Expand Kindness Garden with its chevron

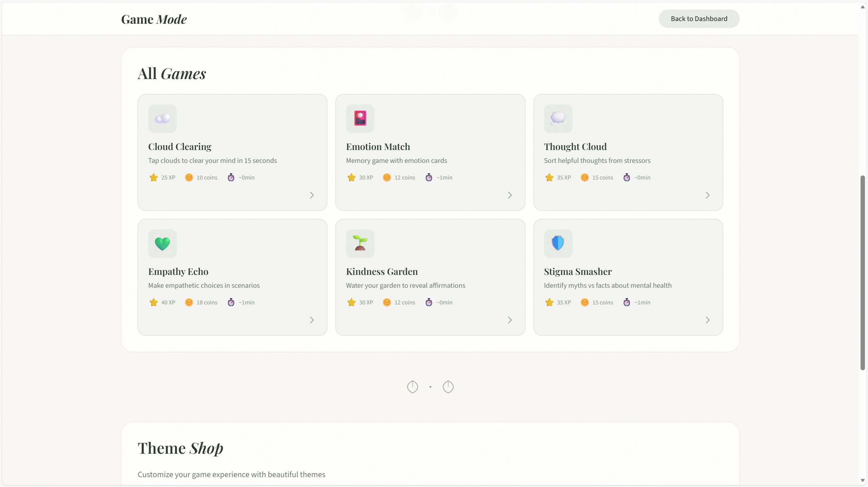(x=509, y=320)
